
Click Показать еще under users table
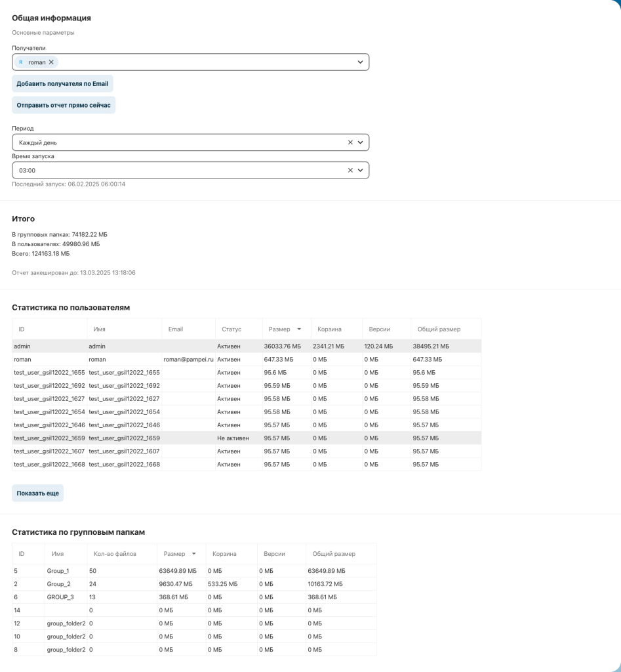tap(37, 493)
